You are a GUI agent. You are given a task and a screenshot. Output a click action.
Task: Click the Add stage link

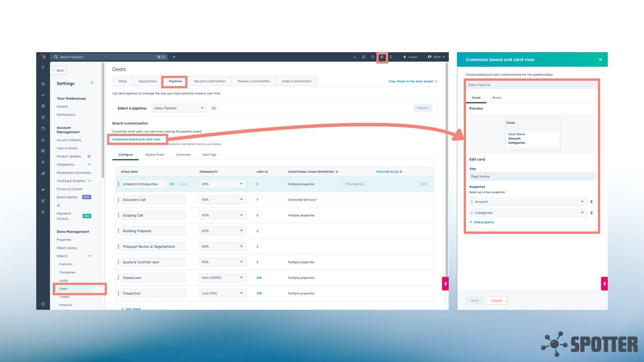[131, 309]
